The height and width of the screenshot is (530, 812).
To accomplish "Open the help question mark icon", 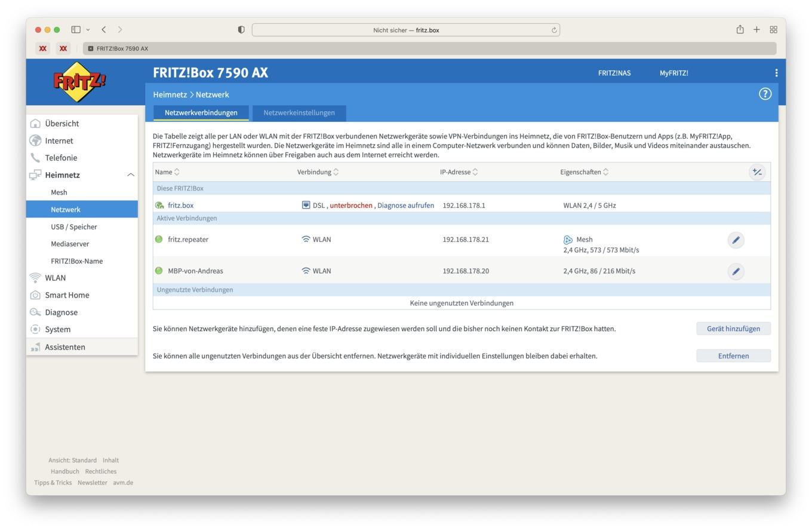I will coord(765,94).
